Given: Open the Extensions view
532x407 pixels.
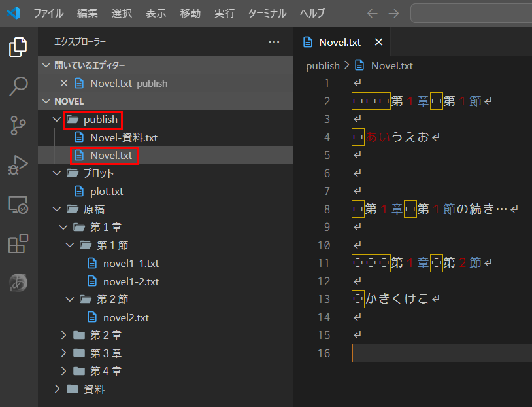Looking at the screenshot, I should [18, 243].
